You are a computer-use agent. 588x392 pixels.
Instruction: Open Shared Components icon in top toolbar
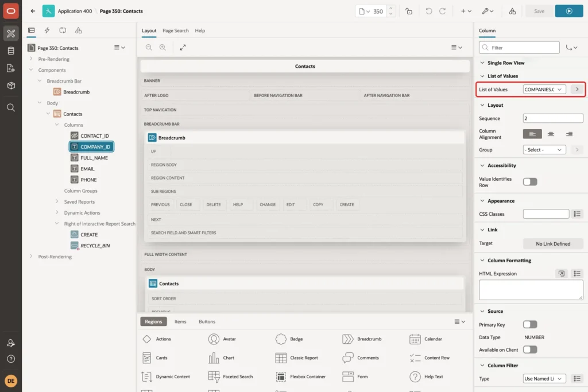512,11
